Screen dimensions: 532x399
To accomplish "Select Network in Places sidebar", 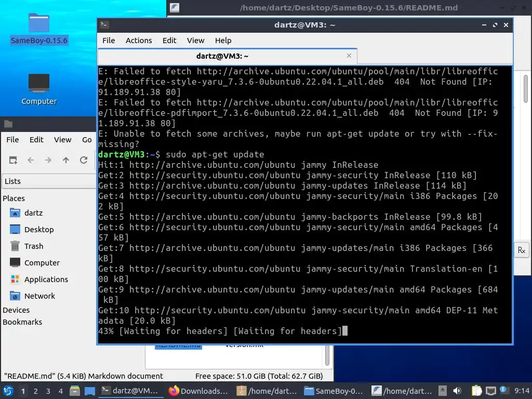I will tap(39, 296).
